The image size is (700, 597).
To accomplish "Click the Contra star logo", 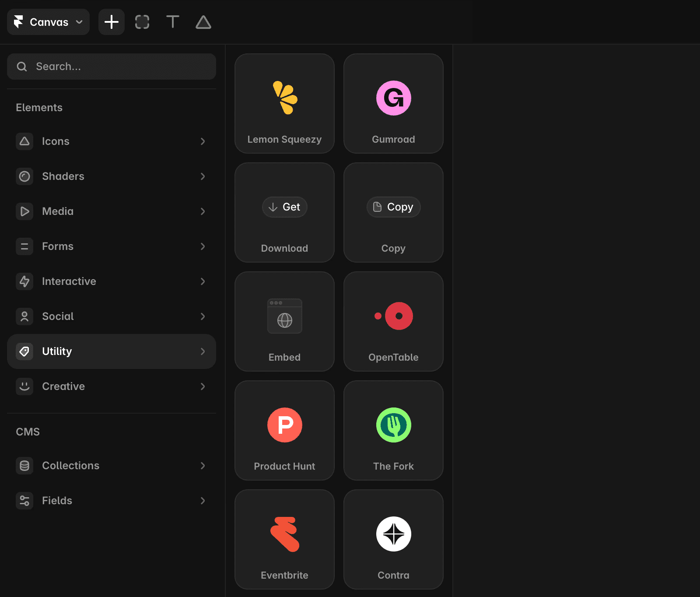I will [x=394, y=534].
